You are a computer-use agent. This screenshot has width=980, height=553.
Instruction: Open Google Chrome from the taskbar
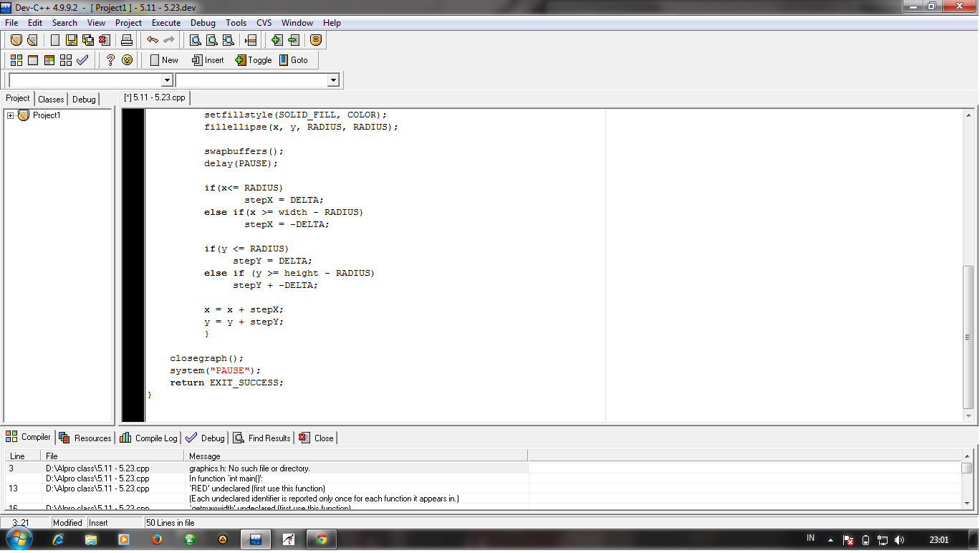click(x=322, y=539)
